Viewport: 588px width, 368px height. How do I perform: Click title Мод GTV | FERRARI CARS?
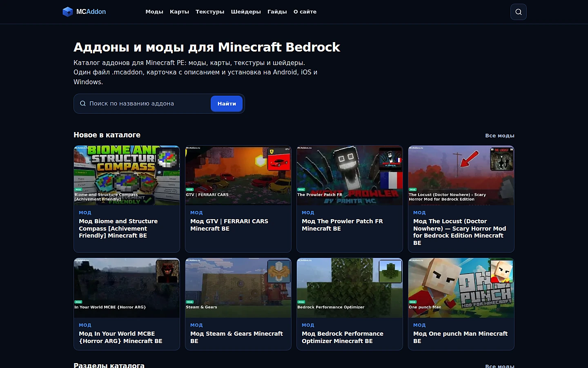[229, 225]
